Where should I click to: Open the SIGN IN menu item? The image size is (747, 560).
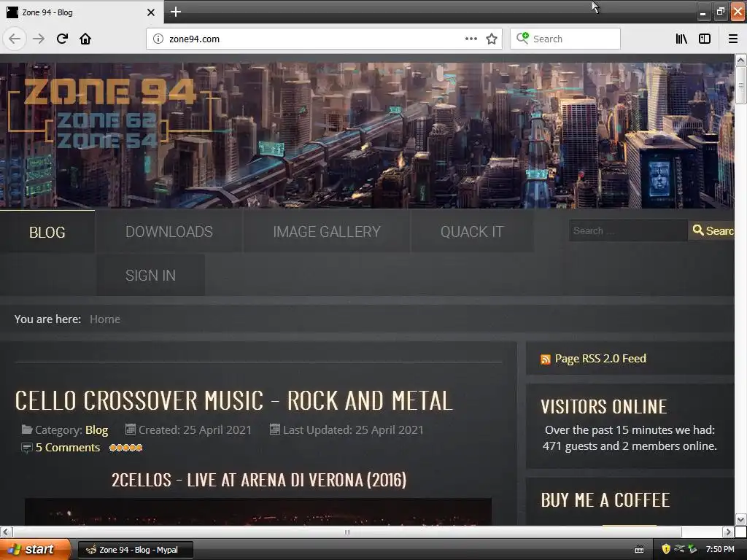[x=150, y=275]
